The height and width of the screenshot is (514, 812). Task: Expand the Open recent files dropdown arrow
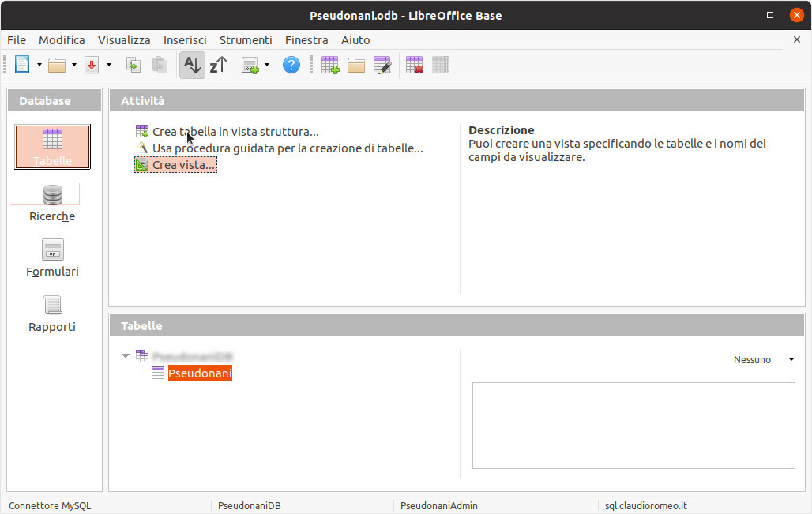pos(74,65)
